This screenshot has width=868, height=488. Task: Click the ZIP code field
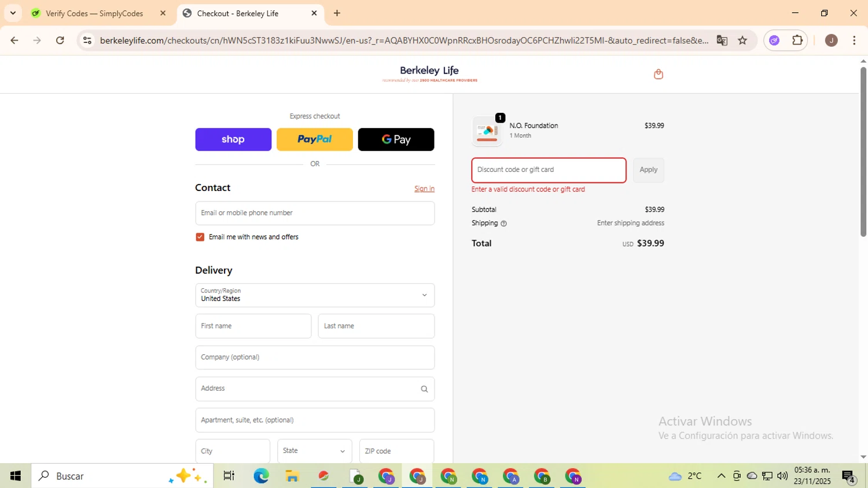pyautogui.click(x=396, y=451)
